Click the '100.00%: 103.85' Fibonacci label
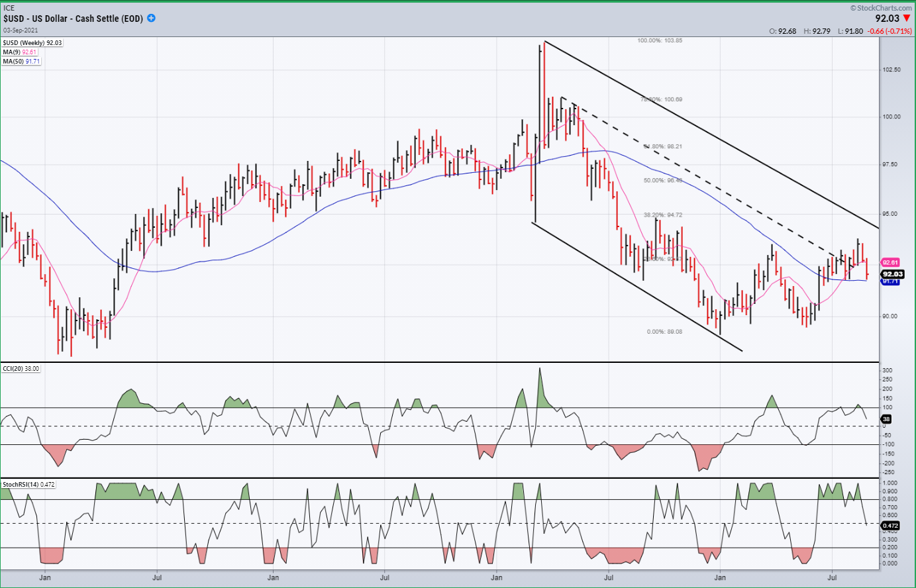The height and width of the screenshot is (588, 916). (x=660, y=40)
